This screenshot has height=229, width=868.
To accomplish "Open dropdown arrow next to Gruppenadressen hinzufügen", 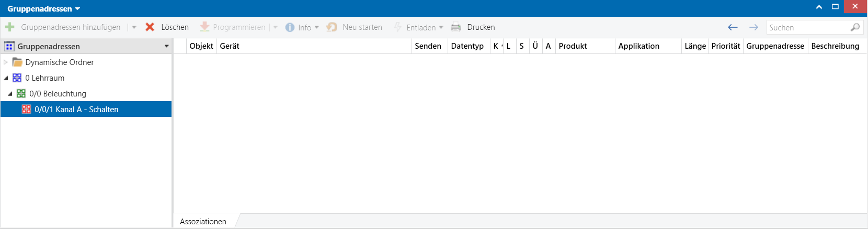I will [x=134, y=27].
